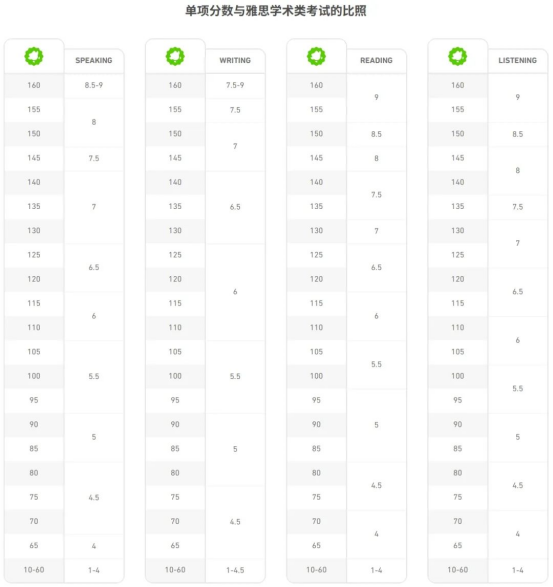The width and height of the screenshot is (553, 587).
Task: Click the page title about IELTS comparison
Action: tap(276, 11)
